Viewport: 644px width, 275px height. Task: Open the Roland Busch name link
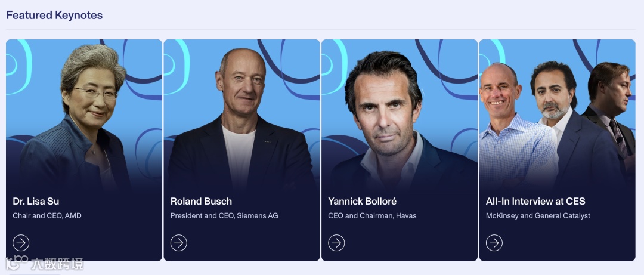point(202,202)
